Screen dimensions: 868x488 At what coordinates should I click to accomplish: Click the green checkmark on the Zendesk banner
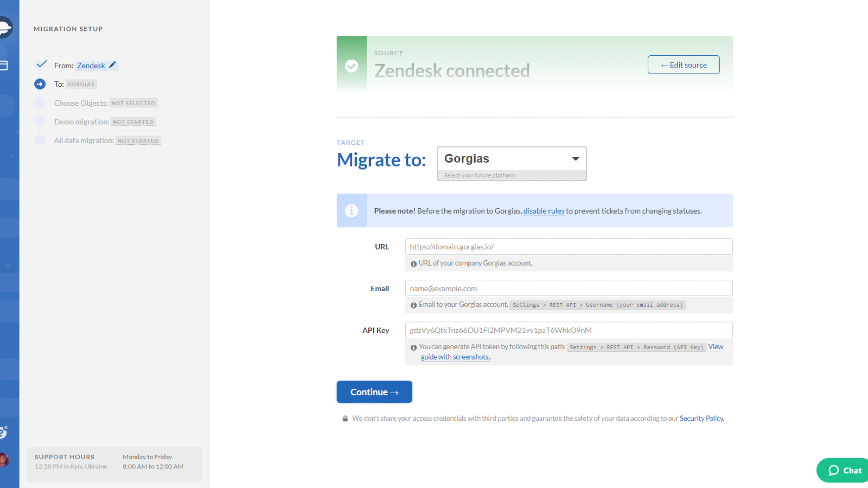352,66
